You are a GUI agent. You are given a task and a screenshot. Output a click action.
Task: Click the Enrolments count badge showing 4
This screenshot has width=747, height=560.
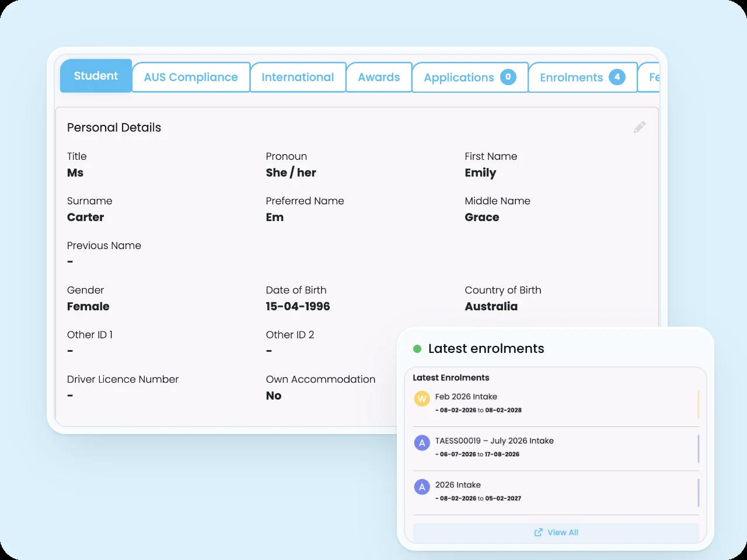tap(617, 77)
